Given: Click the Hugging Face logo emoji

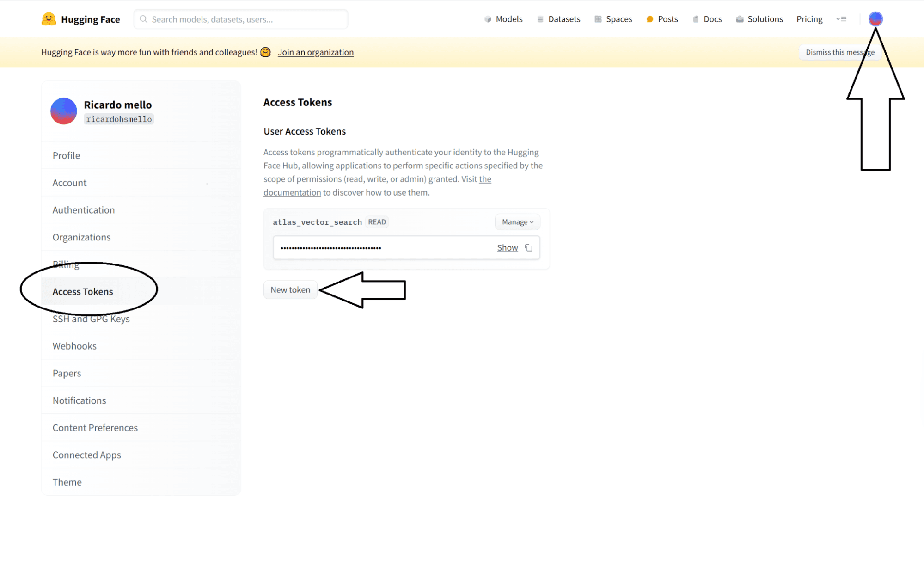Looking at the screenshot, I should click(x=49, y=19).
